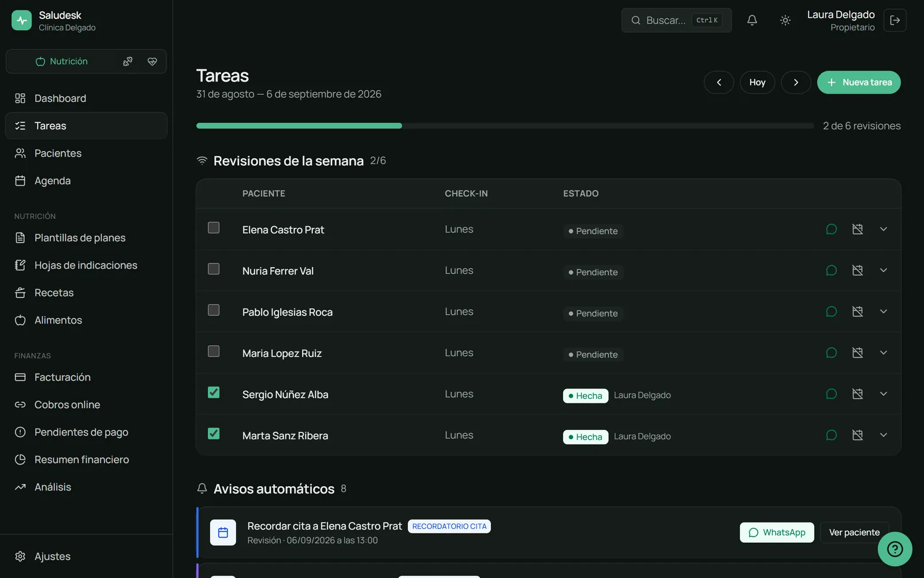
Task: Open Dashboard in the sidebar
Action: [x=86, y=98]
